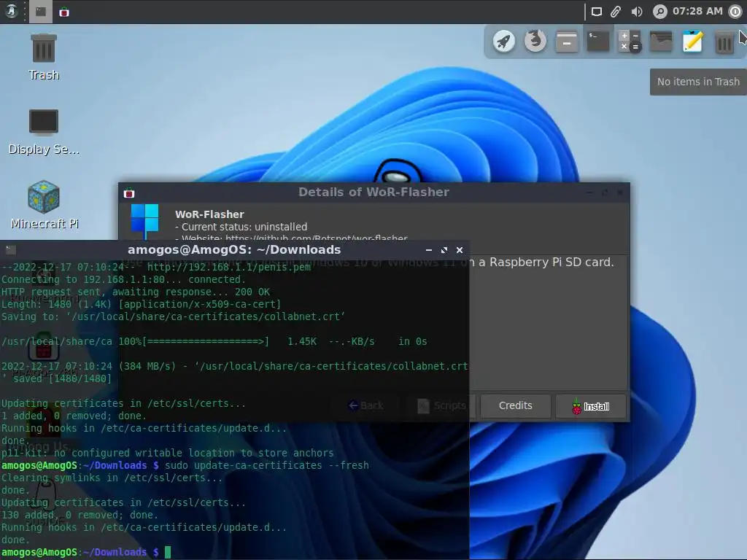Open the volume control speaker icon
This screenshot has height=560, width=747.
click(x=636, y=12)
